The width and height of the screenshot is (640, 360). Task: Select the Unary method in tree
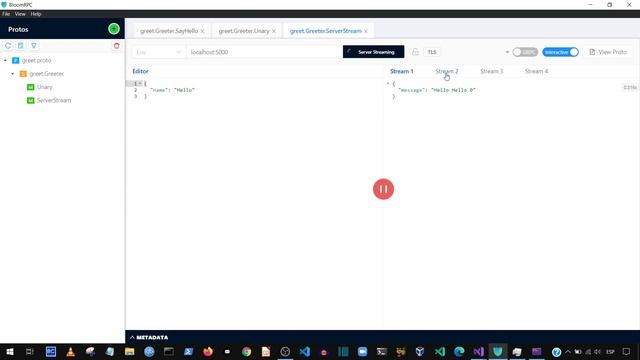tap(44, 87)
